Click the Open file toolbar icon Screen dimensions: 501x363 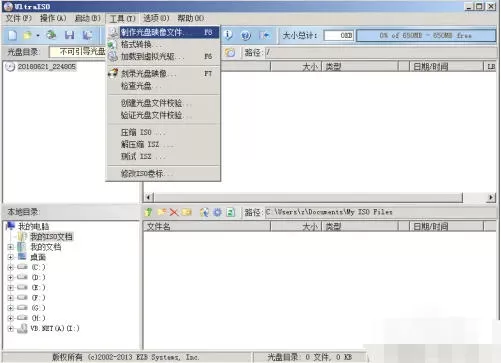28,35
